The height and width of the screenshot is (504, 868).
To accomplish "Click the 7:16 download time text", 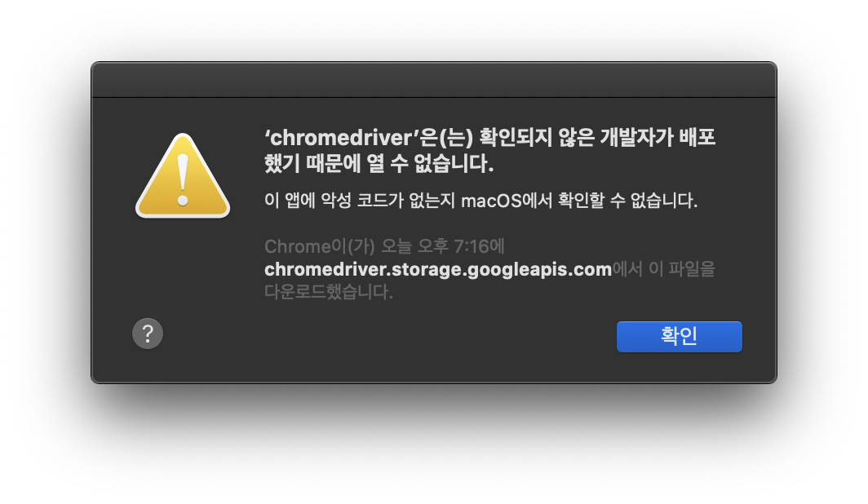I will click(x=472, y=246).
